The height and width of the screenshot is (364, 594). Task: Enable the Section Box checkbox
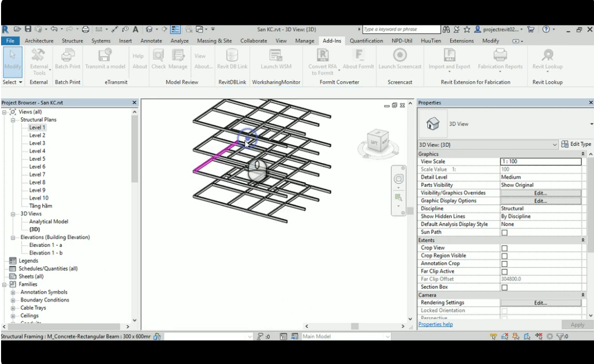[x=504, y=287]
